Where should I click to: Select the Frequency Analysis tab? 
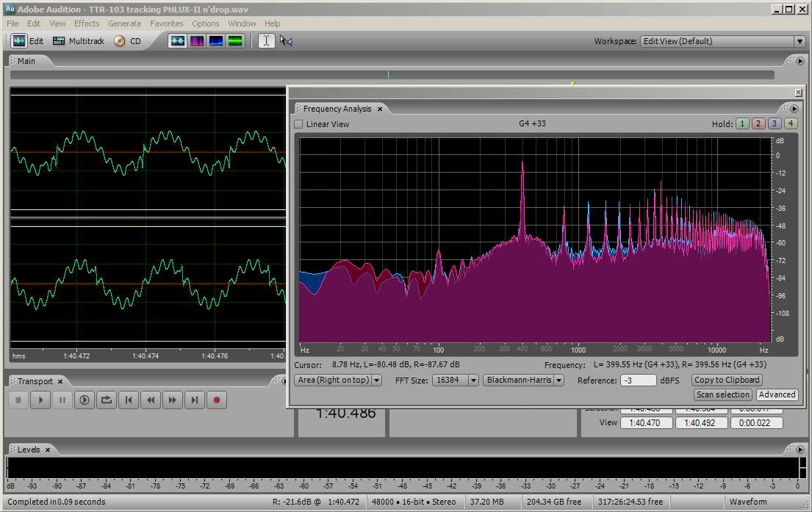(x=337, y=109)
